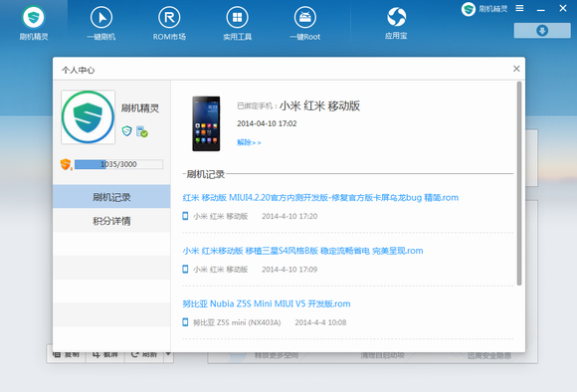
Task: Open the 小米 红米移动版 移植三星S4风格 ROM link
Action: pyautogui.click(x=302, y=251)
